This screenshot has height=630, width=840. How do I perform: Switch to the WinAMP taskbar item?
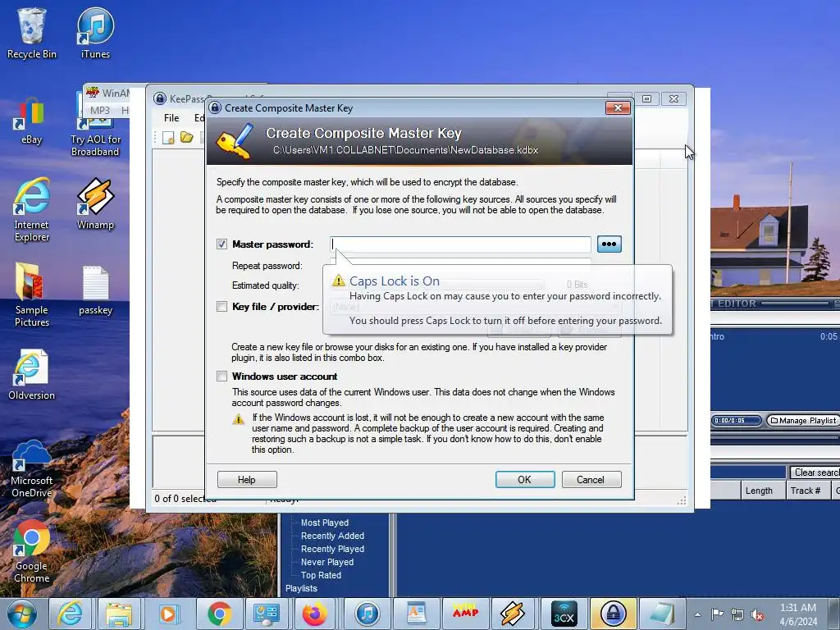point(466,614)
